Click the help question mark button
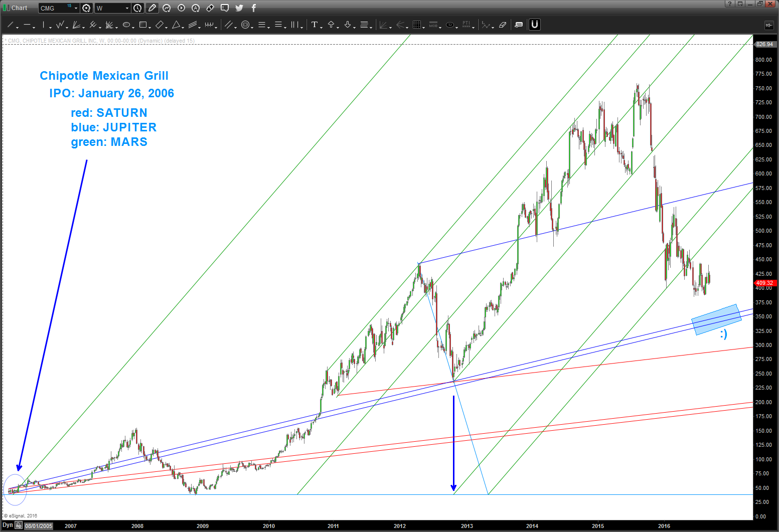The image size is (779, 532). tap(729, 4)
